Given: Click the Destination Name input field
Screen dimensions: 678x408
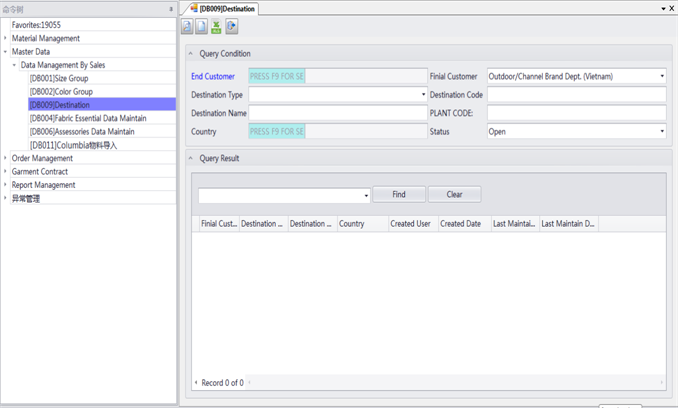Looking at the screenshot, I should click(x=337, y=113).
